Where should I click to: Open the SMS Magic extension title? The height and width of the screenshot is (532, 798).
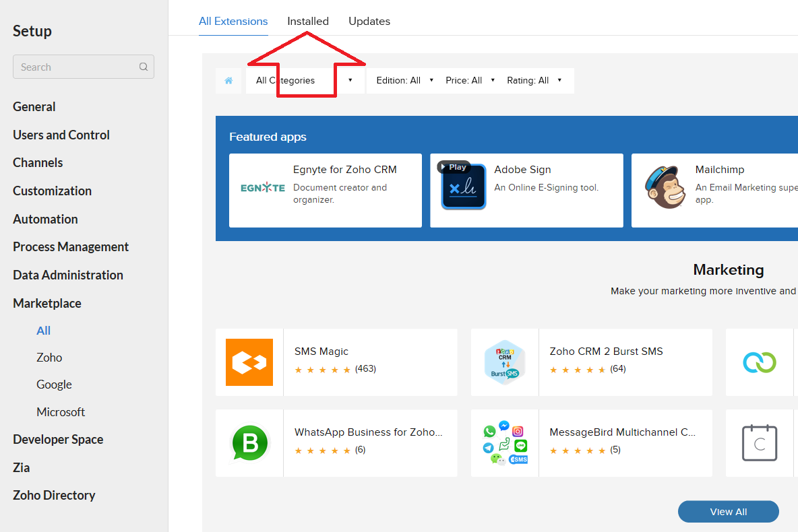click(x=321, y=352)
